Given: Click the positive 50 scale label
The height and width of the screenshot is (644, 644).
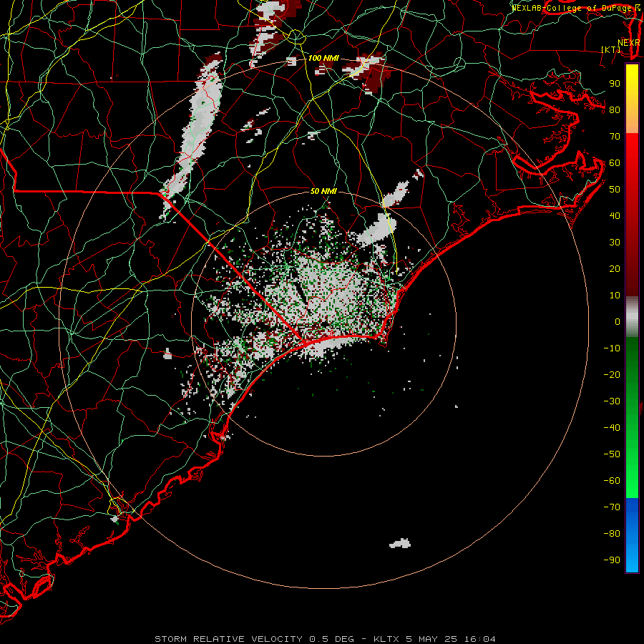Looking at the screenshot, I should 615,190.
